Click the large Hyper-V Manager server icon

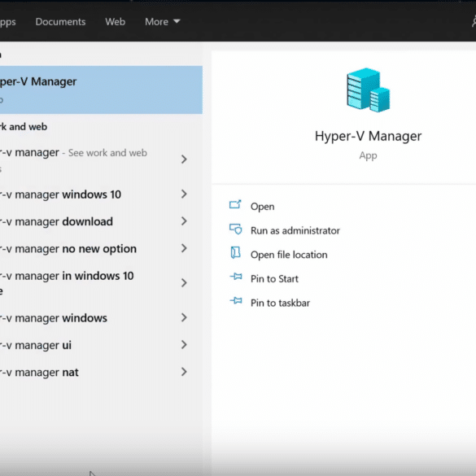[368, 90]
